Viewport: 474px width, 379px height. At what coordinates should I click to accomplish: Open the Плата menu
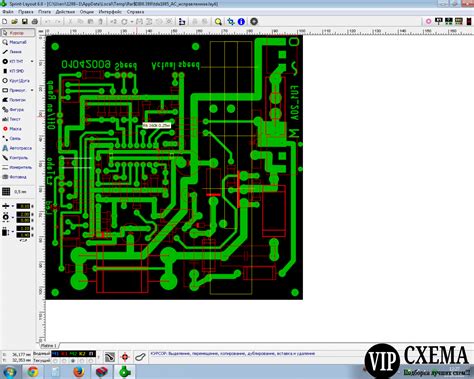point(44,12)
